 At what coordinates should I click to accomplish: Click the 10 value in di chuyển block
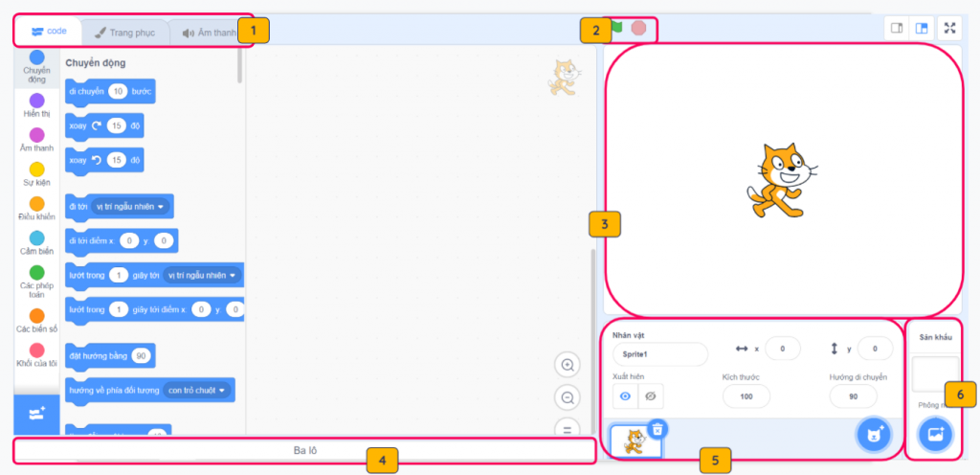[x=118, y=91]
